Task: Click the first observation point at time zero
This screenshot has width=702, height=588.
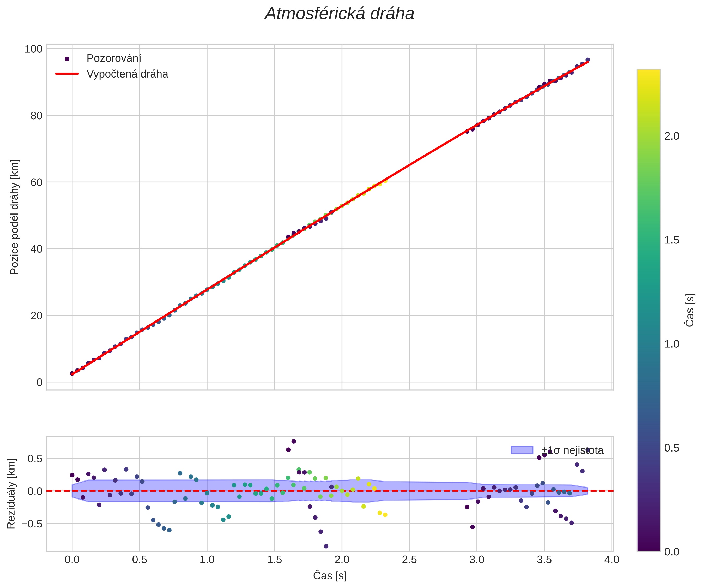Action: click(x=72, y=373)
